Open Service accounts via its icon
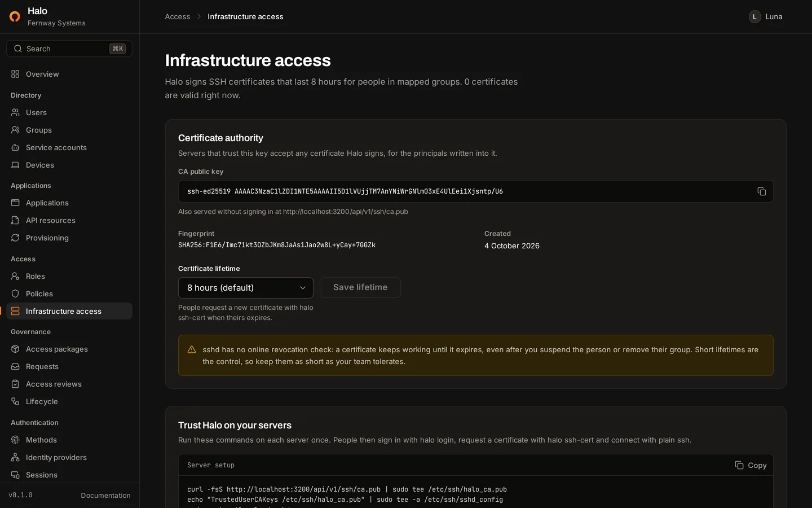The image size is (812, 508). [15, 147]
